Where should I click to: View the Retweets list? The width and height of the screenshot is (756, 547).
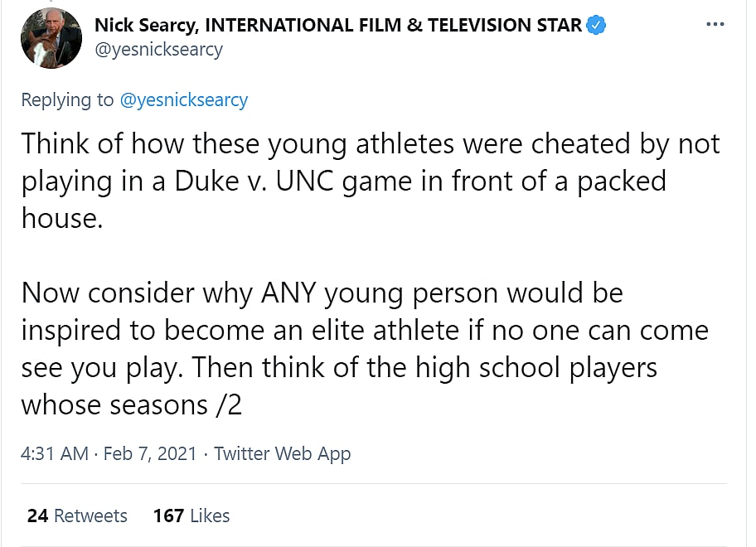click(x=90, y=516)
